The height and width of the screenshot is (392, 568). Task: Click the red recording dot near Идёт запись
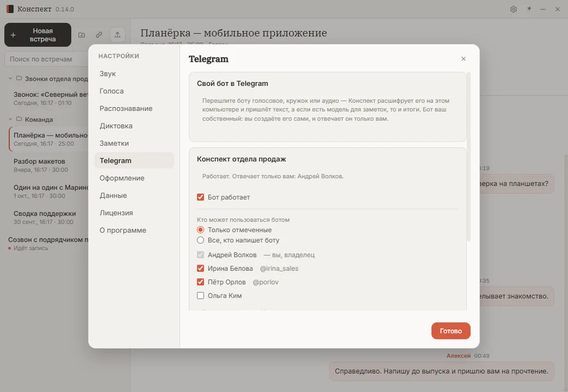tap(9, 248)
